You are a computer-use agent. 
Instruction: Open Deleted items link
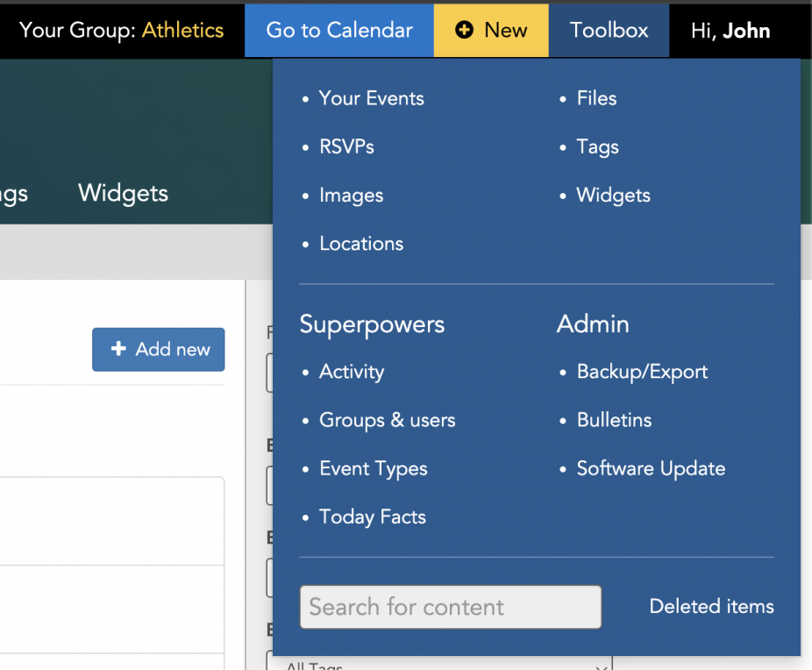(x=711, y=606)
